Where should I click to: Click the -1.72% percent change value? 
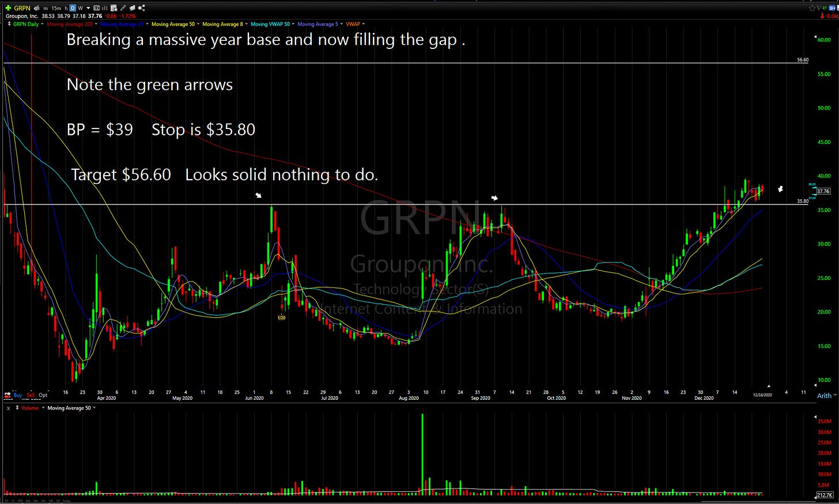tap(127, 16)
